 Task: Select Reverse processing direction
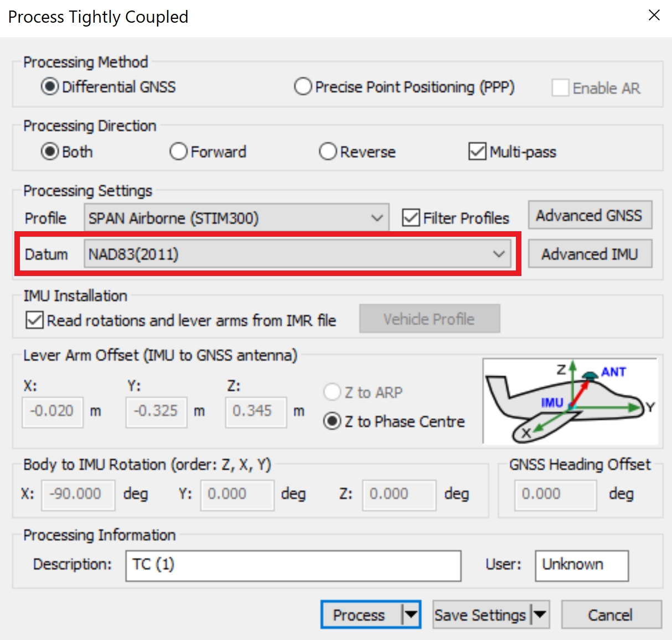[328, 152]
